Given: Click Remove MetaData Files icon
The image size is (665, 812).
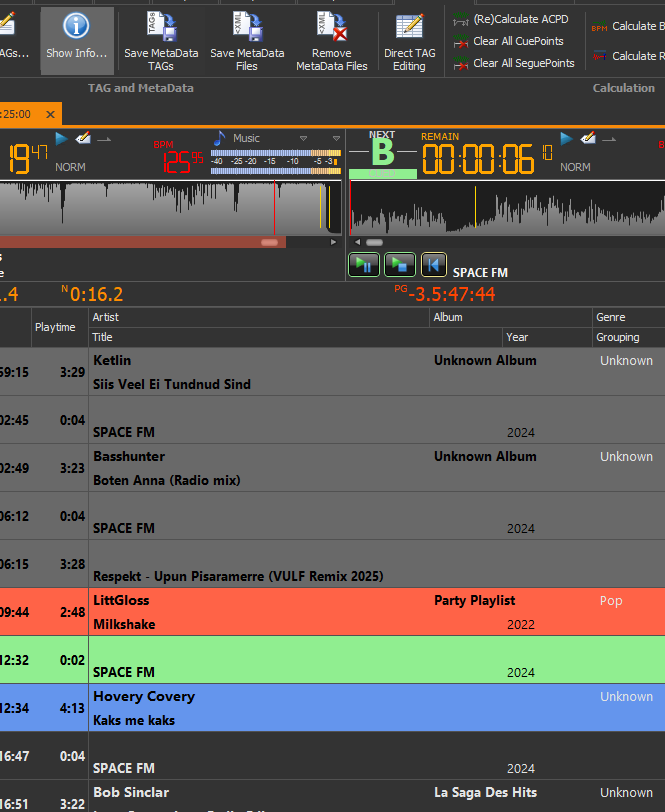Looking at the screenshot, I should (x=332, y=27).
